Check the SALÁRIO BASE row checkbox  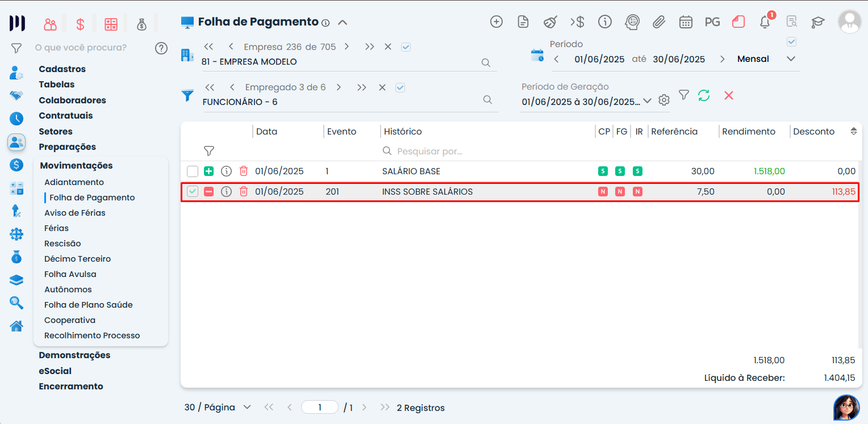[193, 171]
